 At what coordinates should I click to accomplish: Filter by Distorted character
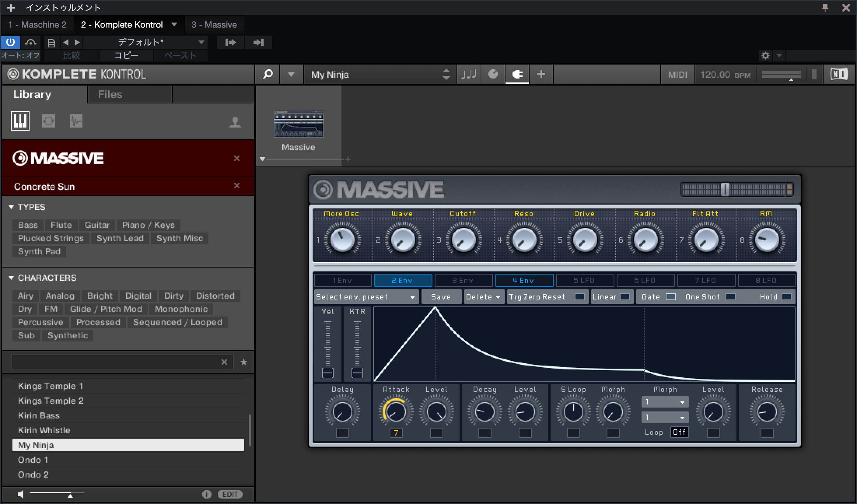click(215, 296)
